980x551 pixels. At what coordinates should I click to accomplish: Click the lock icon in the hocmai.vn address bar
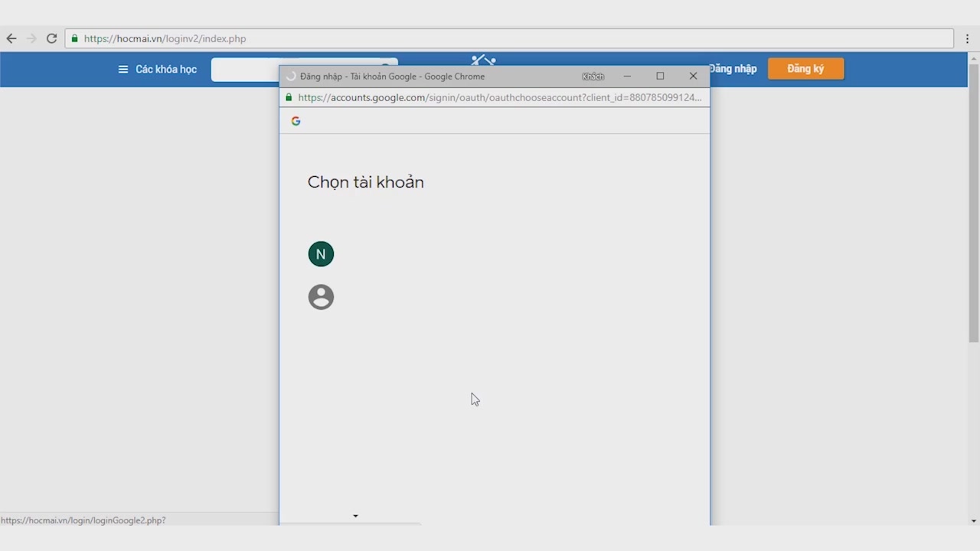coord(74,38)
